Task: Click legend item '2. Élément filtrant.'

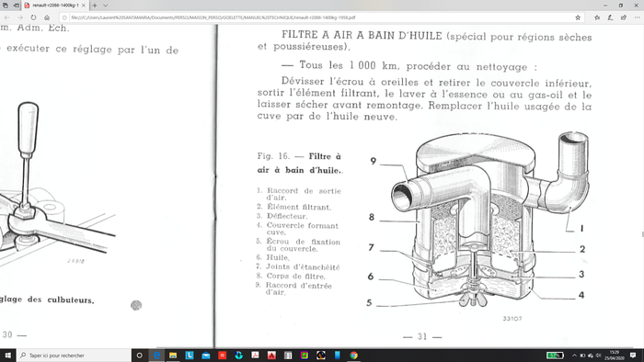Action: pos(293,207)
